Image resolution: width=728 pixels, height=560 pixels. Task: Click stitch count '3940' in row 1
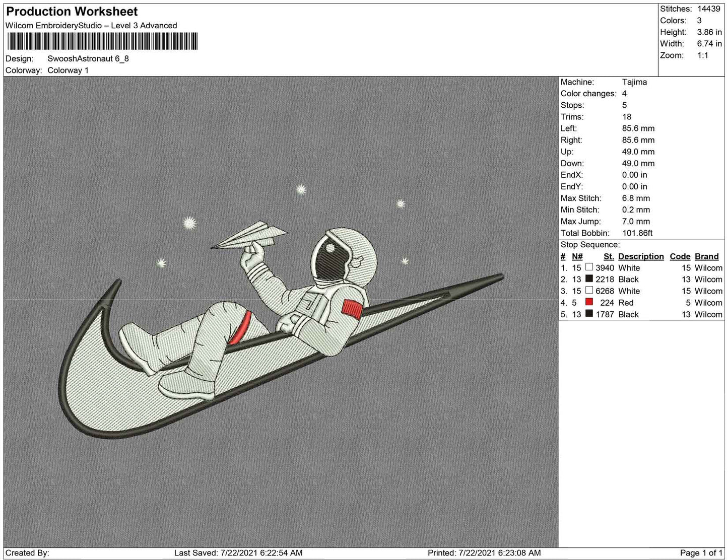(x=605, y=268)
